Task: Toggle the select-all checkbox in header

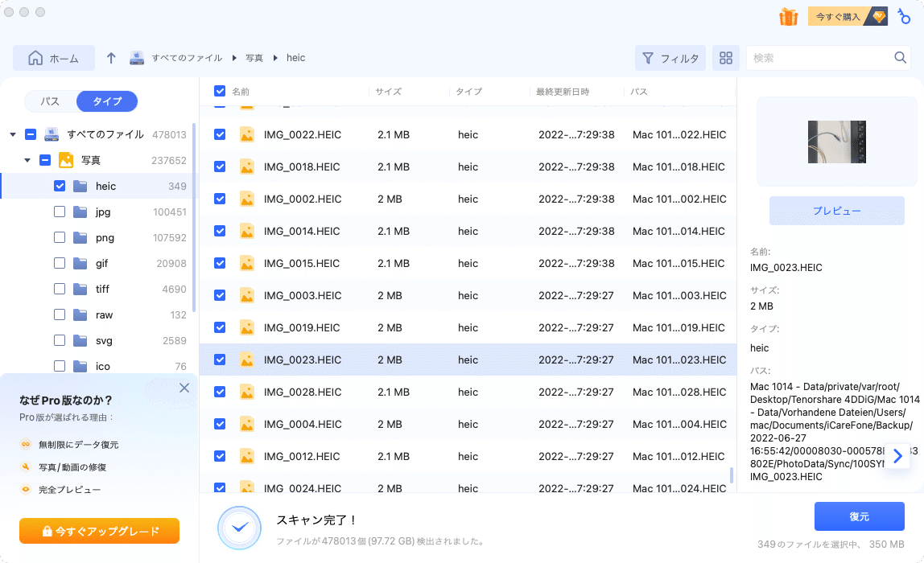Action: coord(220,91)
